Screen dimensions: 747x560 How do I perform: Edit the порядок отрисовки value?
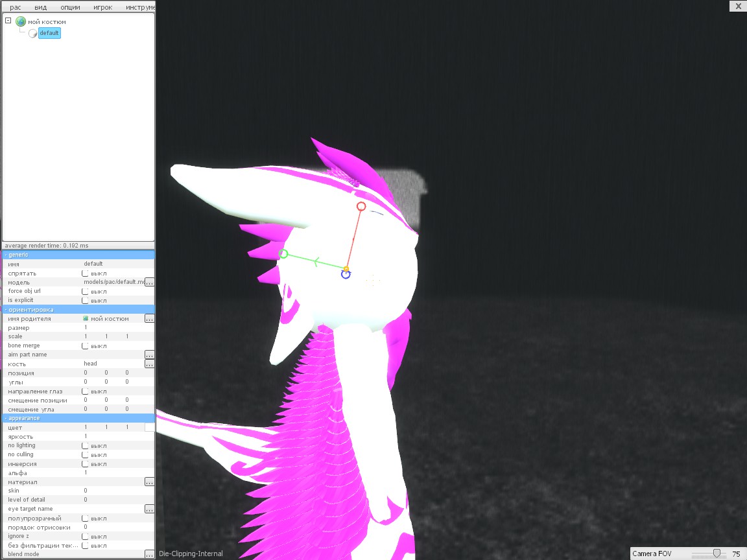pos(86,527)
